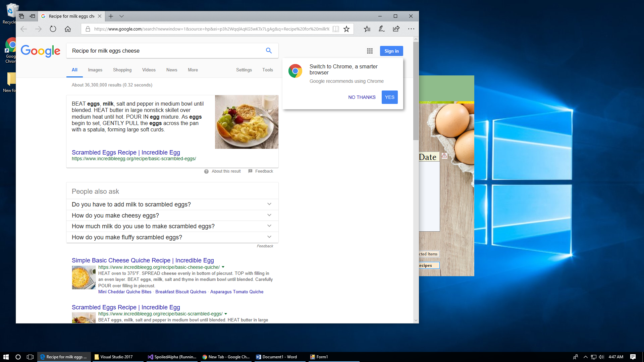Screen dimensions: 644x362
Task: Open Edge Settings and more menu
Action: 411,29
